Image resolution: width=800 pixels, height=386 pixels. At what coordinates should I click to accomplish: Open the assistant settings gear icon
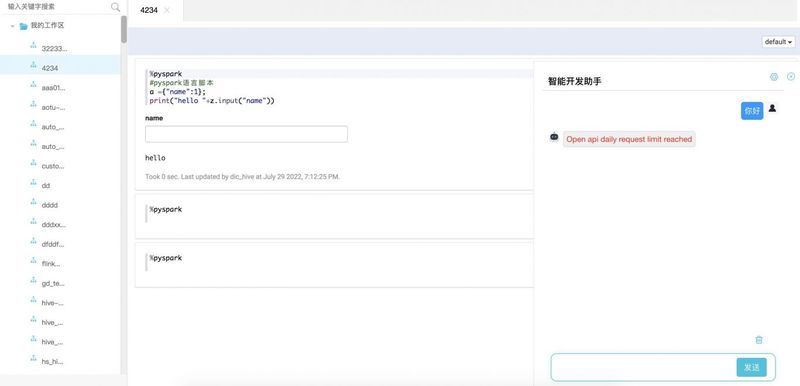tap(774, 76)
